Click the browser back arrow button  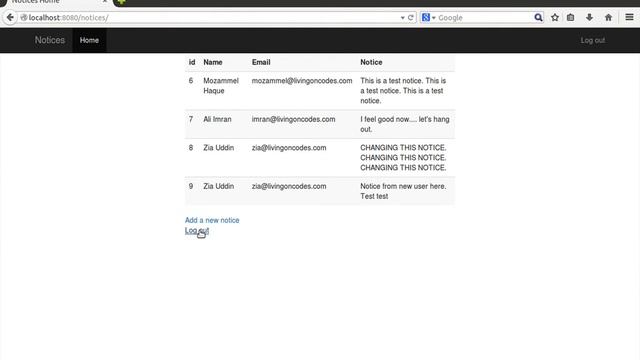(x=10, y=18)
